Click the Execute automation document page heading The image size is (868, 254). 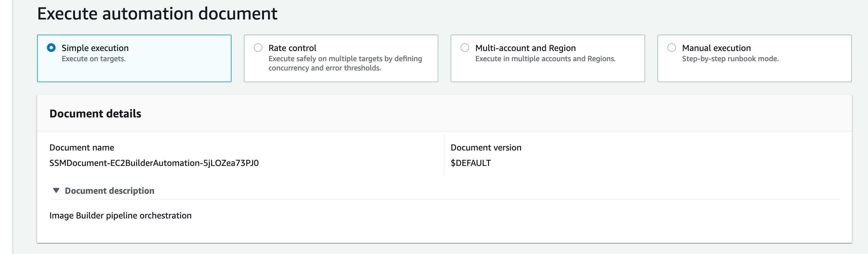[157, 14]
